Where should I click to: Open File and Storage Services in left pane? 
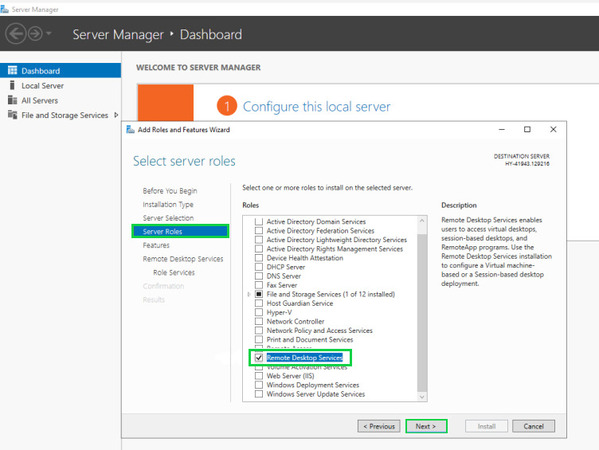60,115
